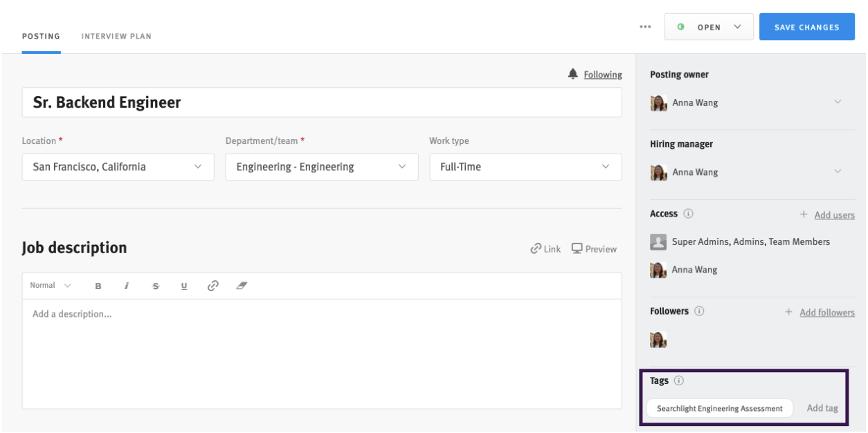Apply underline formatting in description editor

coord(184,286)
